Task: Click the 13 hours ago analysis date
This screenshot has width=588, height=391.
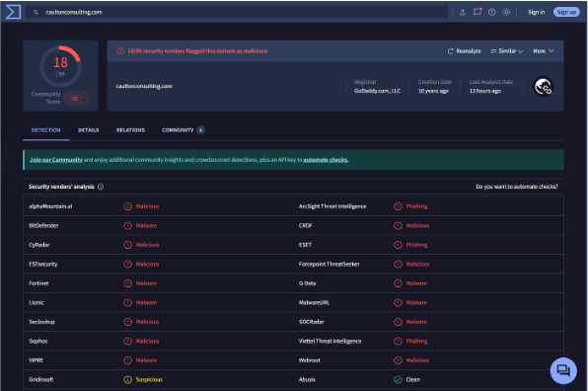Action: point(484,91)
